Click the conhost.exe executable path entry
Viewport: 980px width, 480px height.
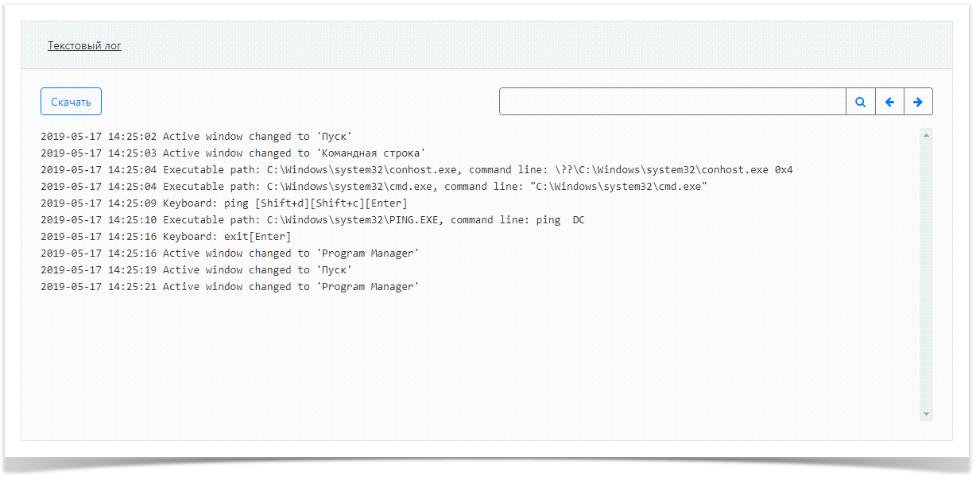tap(416, 170)
